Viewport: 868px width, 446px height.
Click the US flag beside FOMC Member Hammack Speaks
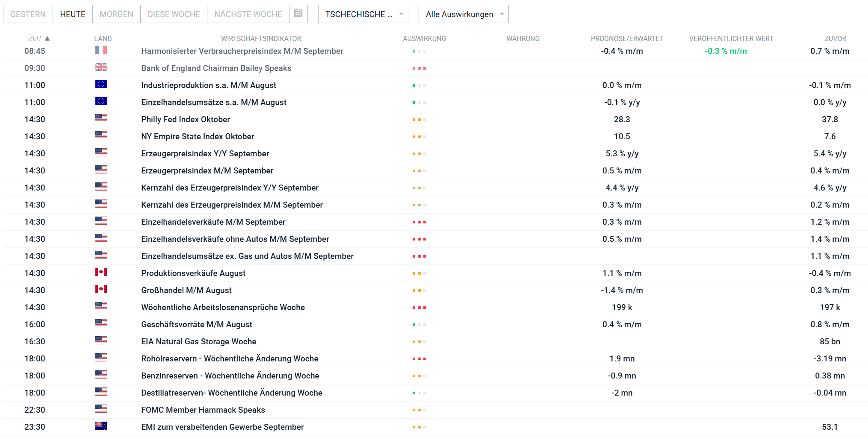point(101,409)
